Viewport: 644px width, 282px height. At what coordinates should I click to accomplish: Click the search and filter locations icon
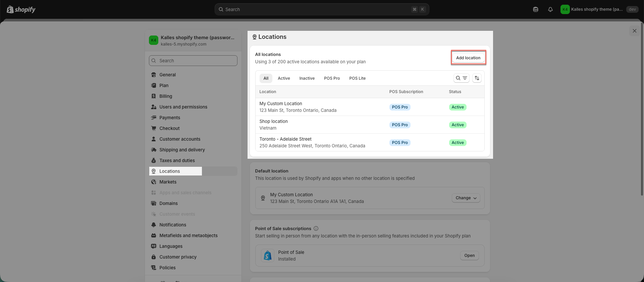tap(461, 78)
